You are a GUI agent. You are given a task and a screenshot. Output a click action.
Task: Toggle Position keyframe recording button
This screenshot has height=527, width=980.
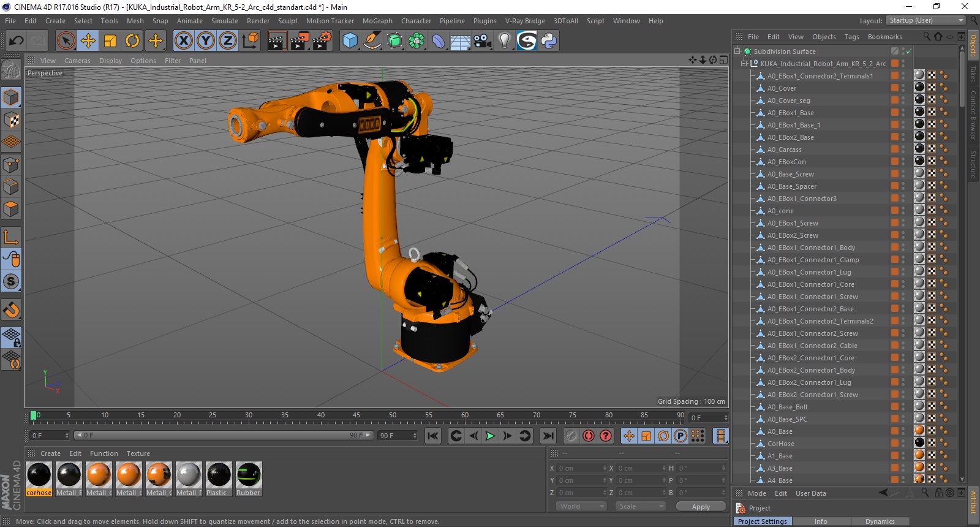[x=629, y=436]
